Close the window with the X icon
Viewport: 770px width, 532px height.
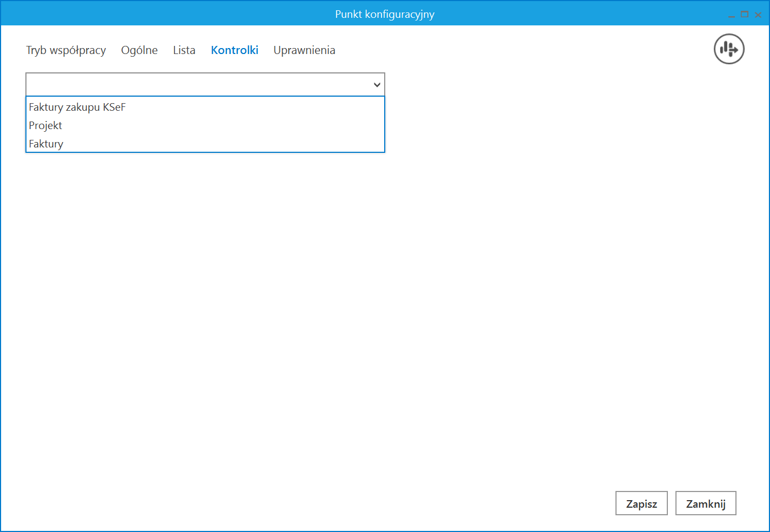tap(758, 15)
